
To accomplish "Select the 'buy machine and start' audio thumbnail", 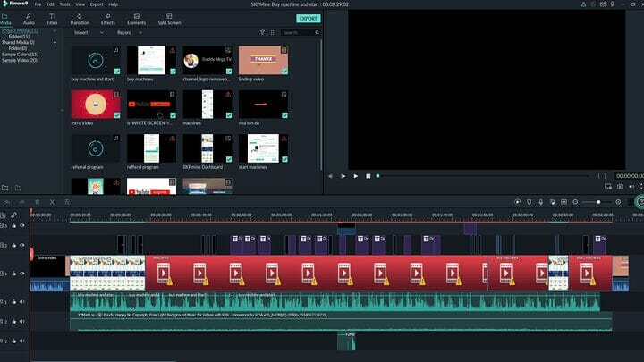I will pos(96,61).
